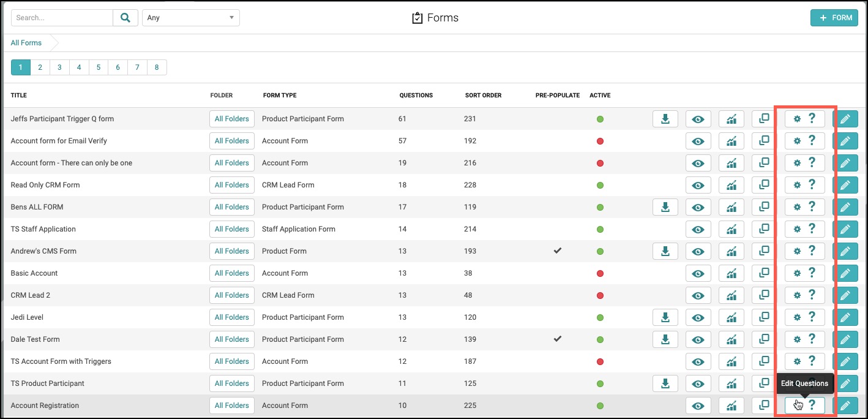Go to page 2 of forms
The height and width of the screenshot is (419, 868).
40,67
